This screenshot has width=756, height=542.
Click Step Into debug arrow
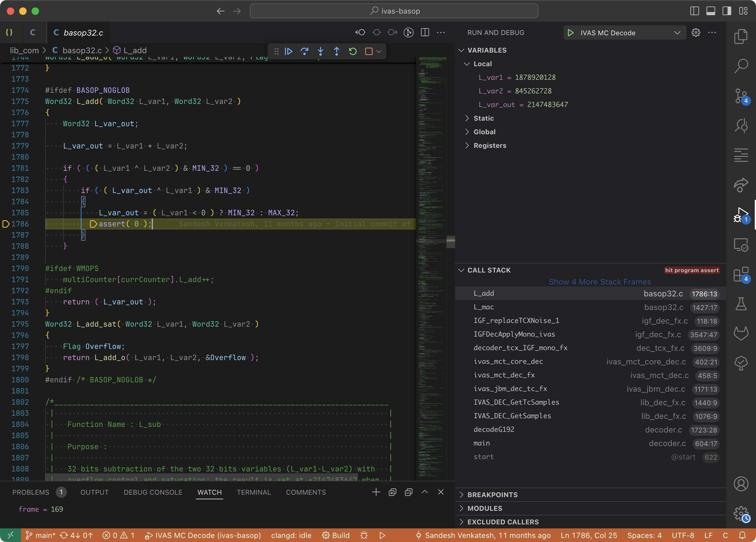pos(320,51)
